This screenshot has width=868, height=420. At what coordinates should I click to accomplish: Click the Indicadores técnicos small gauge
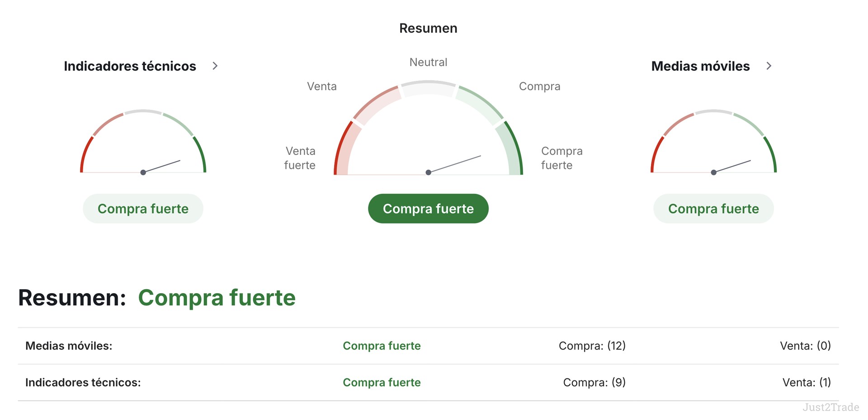tap(143, 142)
